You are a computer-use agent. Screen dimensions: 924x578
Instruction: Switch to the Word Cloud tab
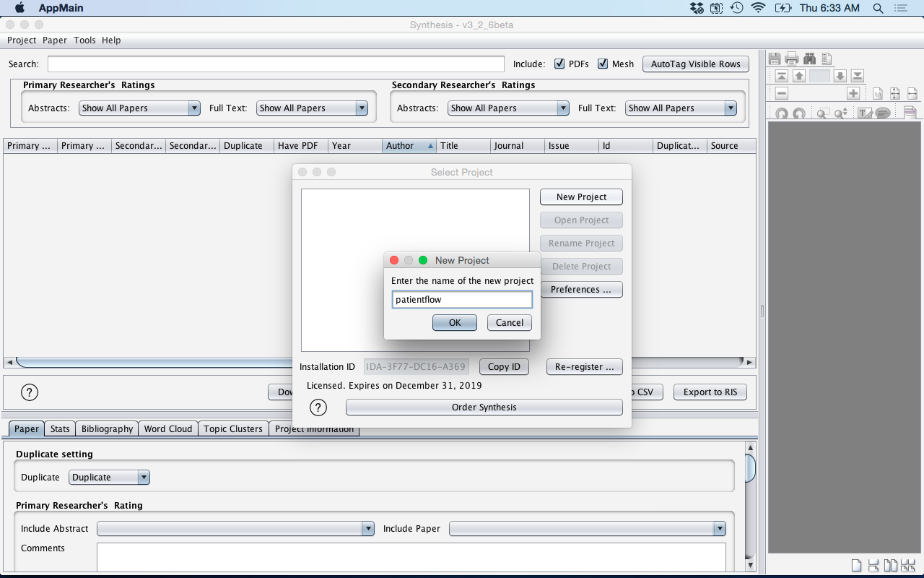click(x=167, y=428)
